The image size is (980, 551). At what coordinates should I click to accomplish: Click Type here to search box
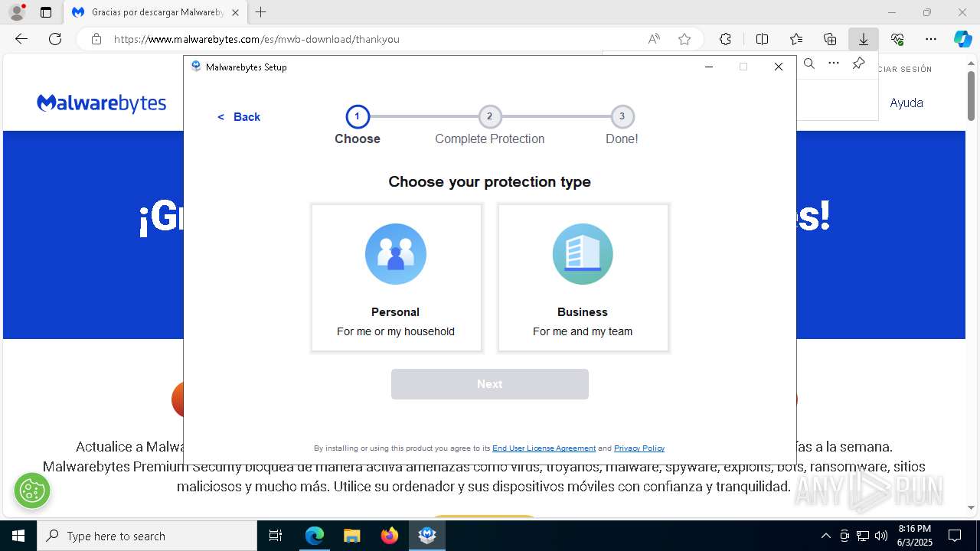tap(147, 536)
